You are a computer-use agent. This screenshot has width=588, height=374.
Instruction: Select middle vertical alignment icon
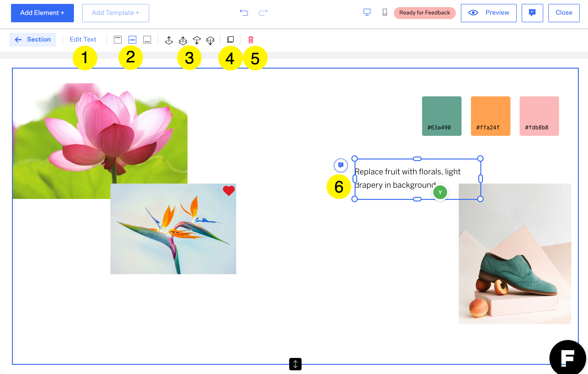(132, 39)
